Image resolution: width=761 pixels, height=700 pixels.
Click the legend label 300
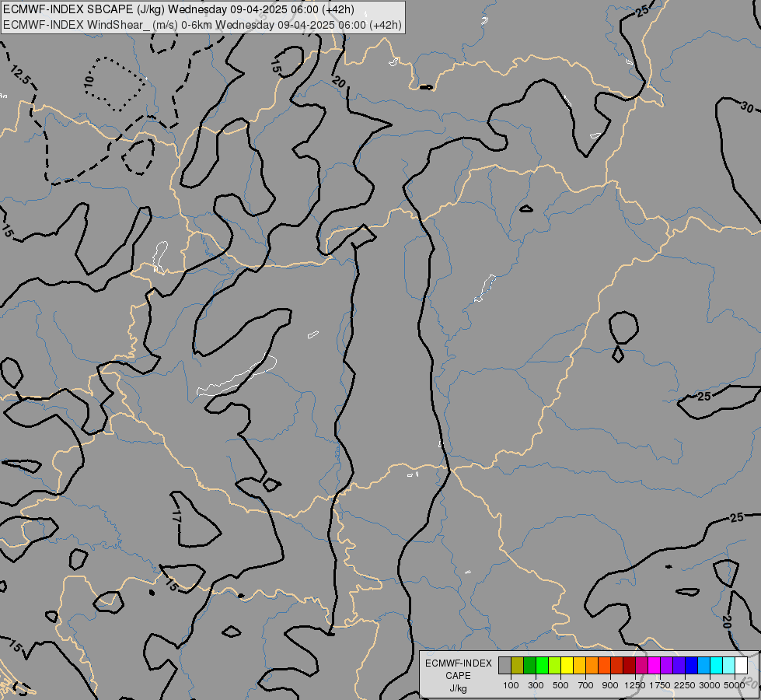click(x=536, y=685)
